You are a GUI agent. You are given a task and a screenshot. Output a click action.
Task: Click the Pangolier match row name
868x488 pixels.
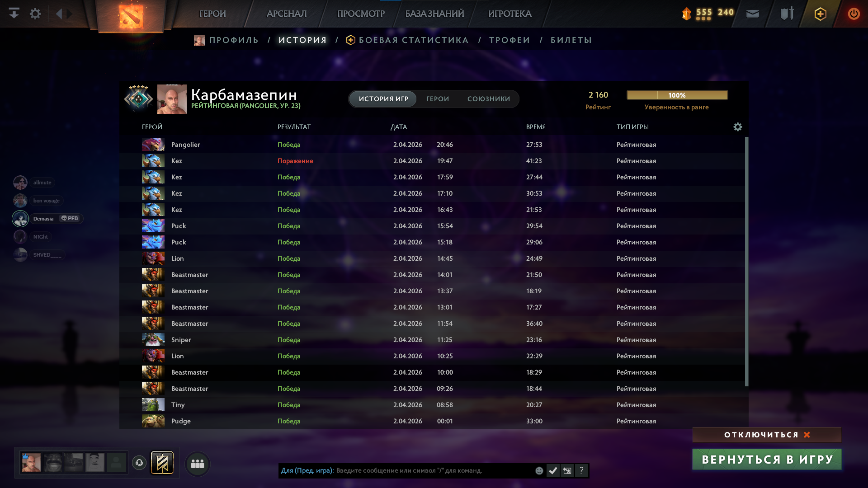pos(185,145)
